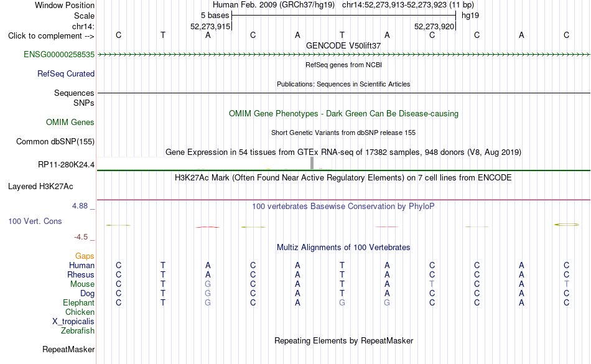Click the black Publications sequences line

(x=343, y=93)
